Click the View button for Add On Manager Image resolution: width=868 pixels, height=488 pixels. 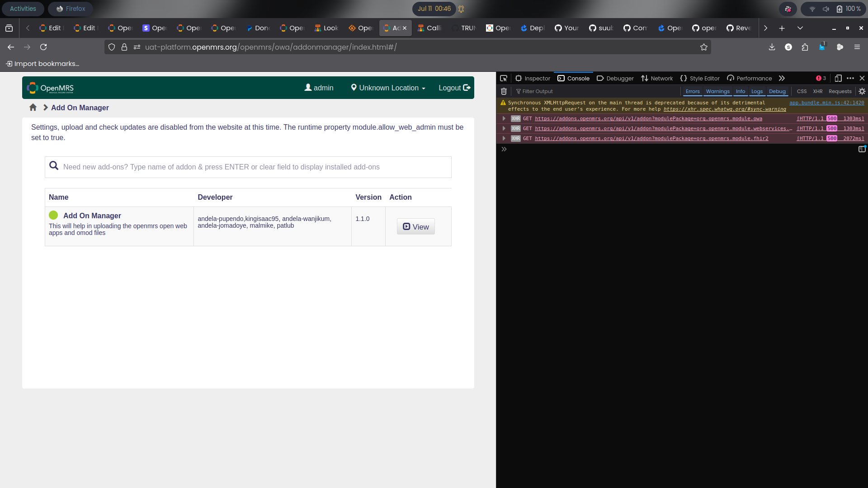click(x=415, y=226)
